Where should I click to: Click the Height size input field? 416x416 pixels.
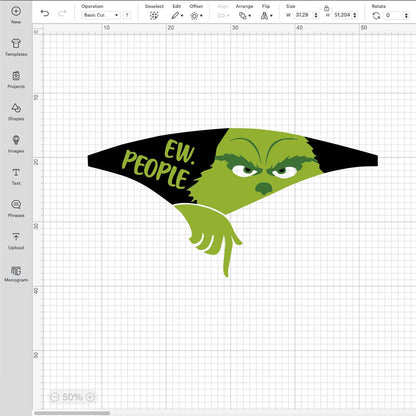(342, 15)
